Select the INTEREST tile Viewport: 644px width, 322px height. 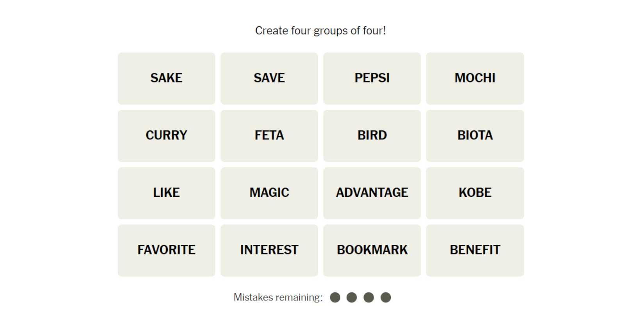pos(269,250)
